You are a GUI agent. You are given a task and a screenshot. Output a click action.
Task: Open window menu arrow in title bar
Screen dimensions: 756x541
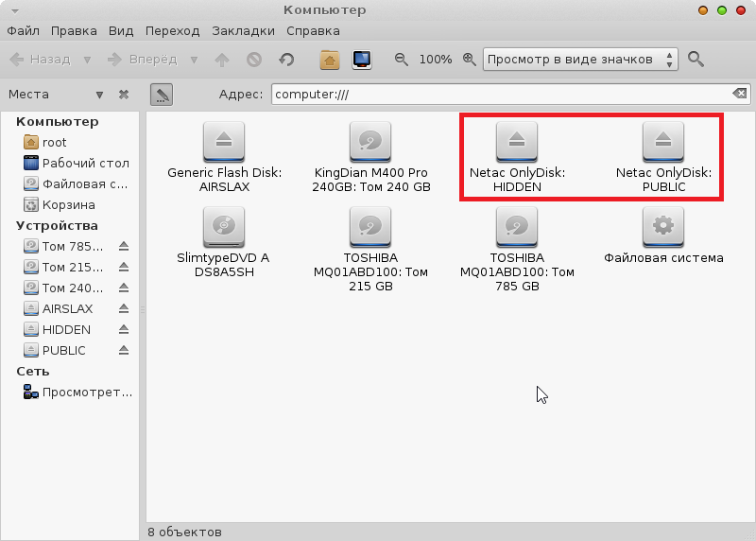[15, 10]
